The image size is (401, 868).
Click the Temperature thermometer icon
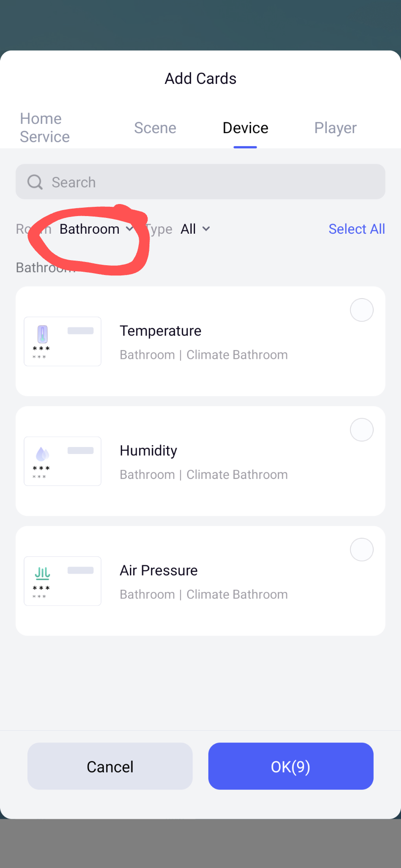click(x=43, y=334)
